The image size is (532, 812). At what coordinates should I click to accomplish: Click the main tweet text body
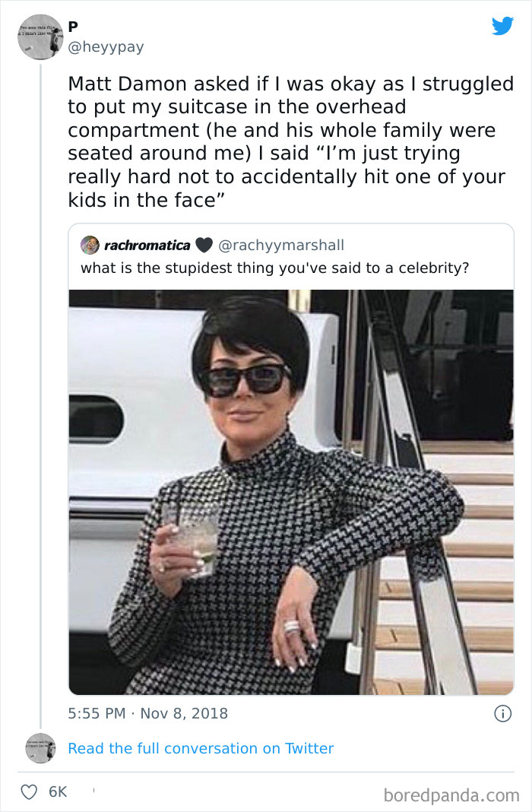(x=289, y=141)
